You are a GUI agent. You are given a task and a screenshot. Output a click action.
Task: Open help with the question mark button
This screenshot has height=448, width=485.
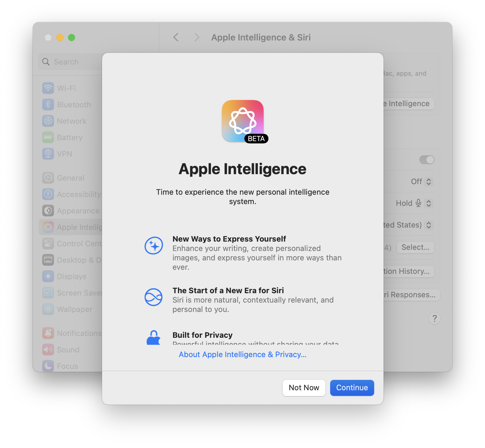[434, 318]
